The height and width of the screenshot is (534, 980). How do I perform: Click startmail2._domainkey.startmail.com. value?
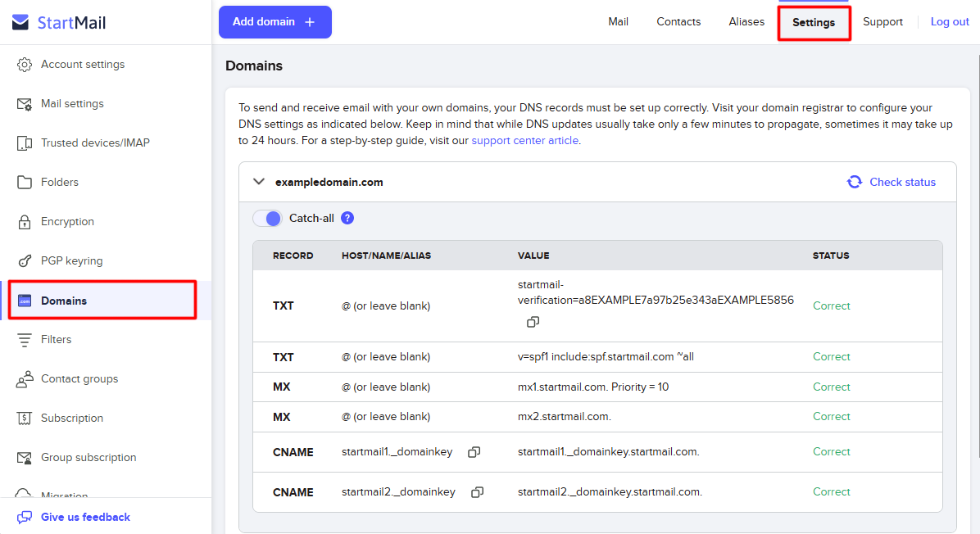pyautogui.click(x=610, y=492)
